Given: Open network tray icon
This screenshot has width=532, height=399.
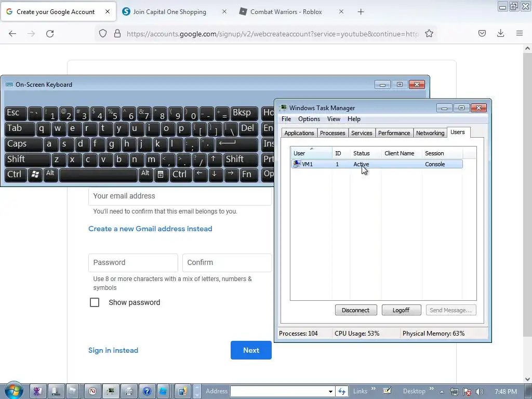Looking at the screenshot, I should (454, 392).
